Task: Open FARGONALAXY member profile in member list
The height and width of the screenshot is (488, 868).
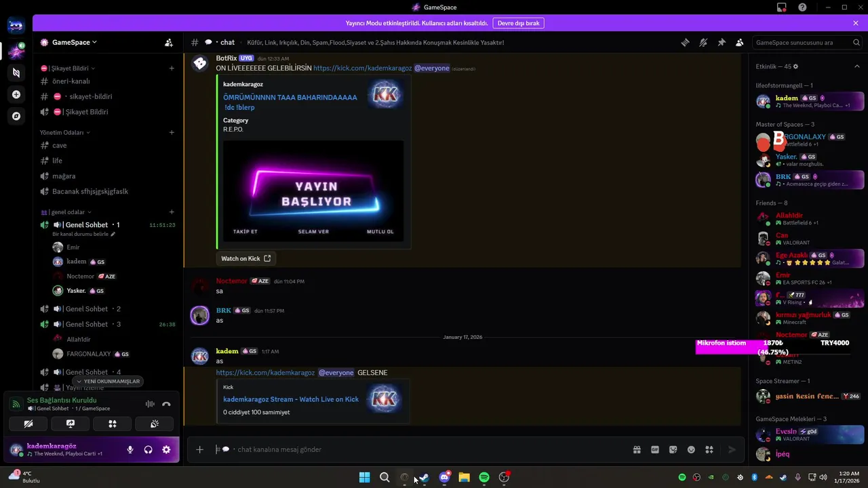Action: 810,140
